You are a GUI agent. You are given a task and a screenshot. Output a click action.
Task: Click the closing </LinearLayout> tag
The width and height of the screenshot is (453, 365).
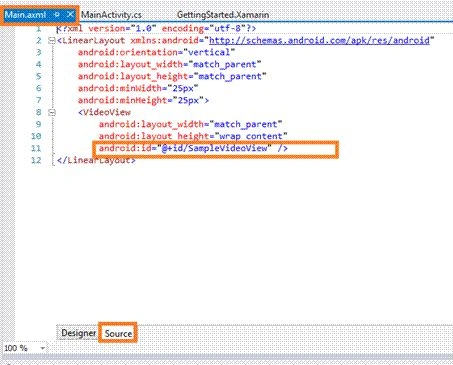point(96,160)
